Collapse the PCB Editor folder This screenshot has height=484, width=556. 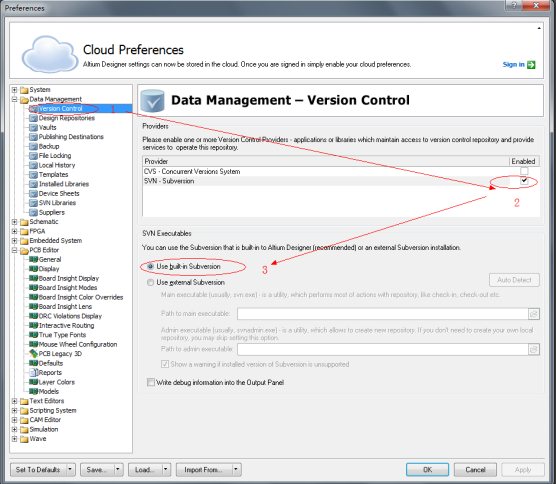[15, 250]
